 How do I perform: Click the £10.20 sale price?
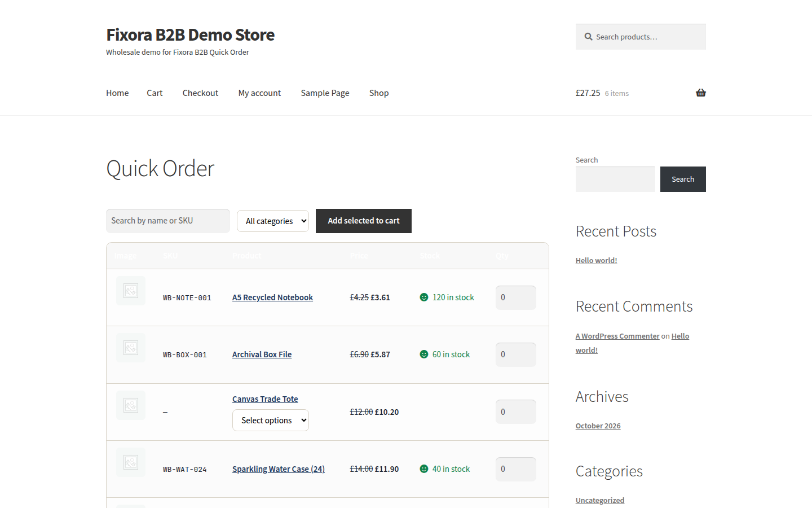coord(387,412)
